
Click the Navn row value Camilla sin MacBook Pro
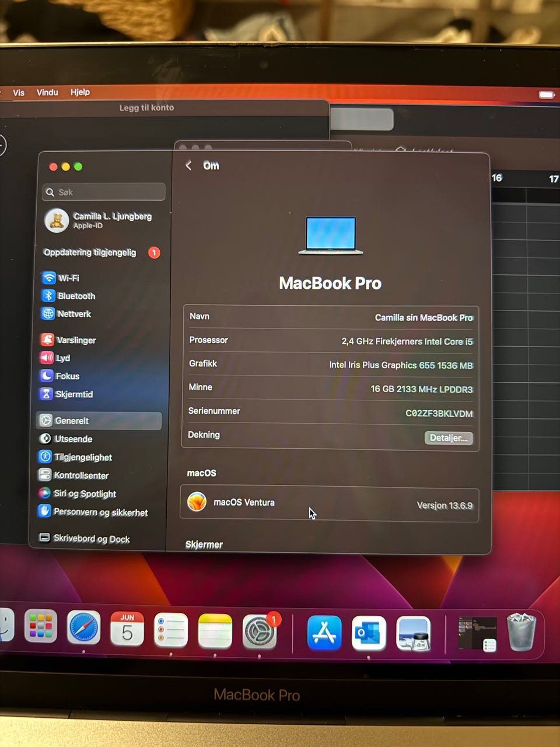(423, 317)
